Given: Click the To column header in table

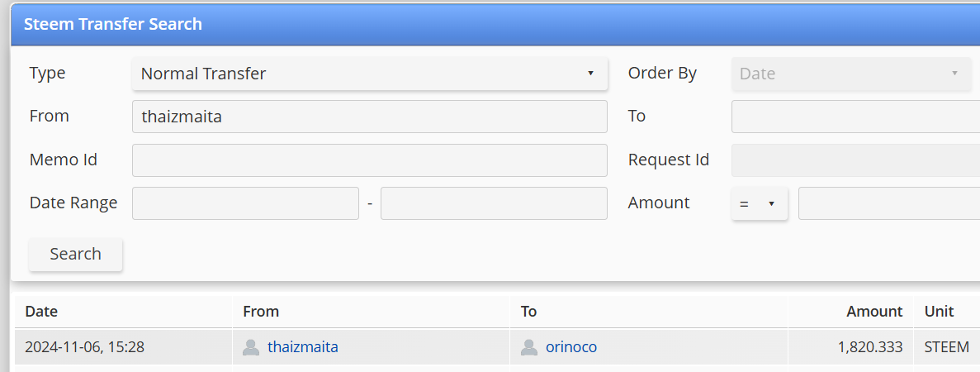Looking at the screenshot, I should [529, 312].
